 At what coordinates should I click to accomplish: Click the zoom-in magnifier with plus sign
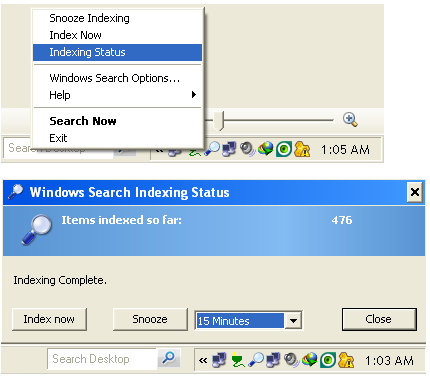[350, 120]
